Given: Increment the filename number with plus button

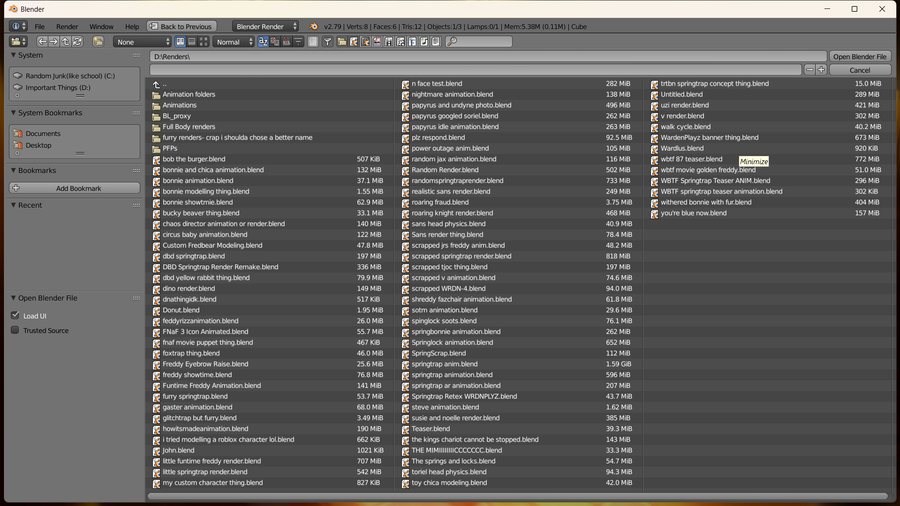Looking at the screenshot, I should [821, 70].
